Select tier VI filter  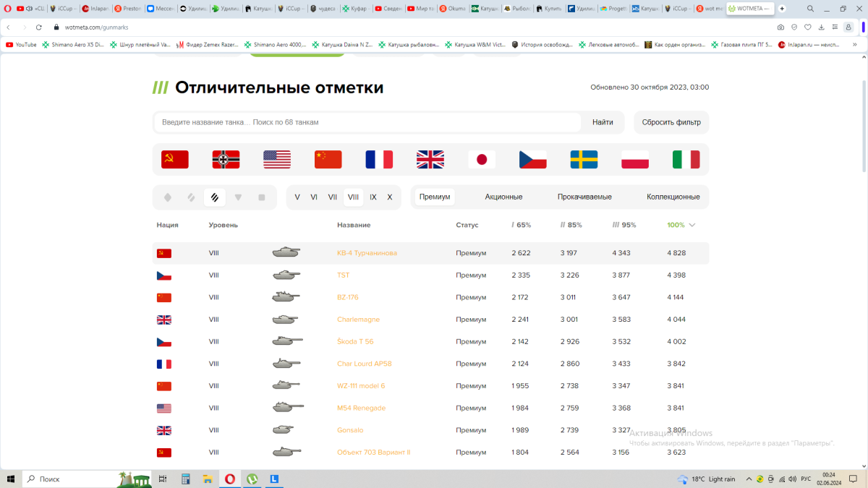(x=314, y=197)
